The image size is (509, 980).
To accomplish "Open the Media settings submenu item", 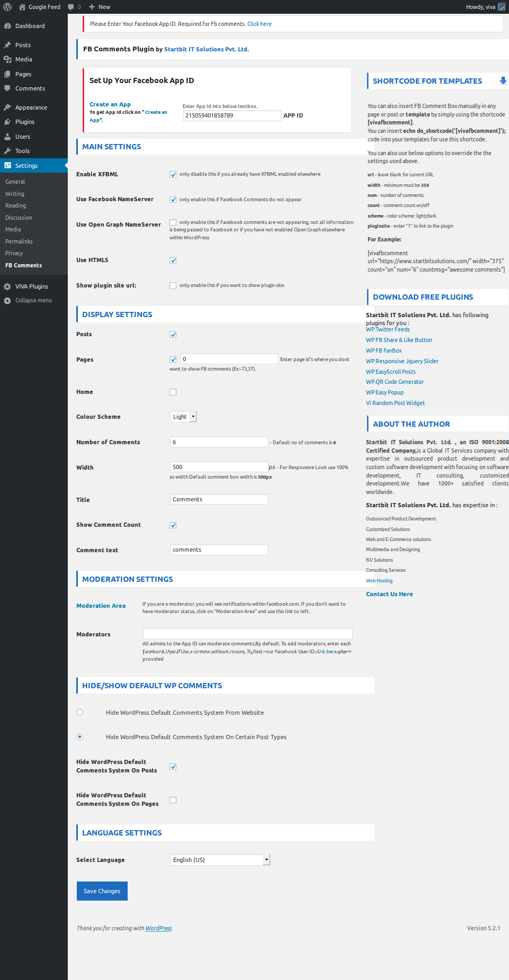I will [13, 229].
